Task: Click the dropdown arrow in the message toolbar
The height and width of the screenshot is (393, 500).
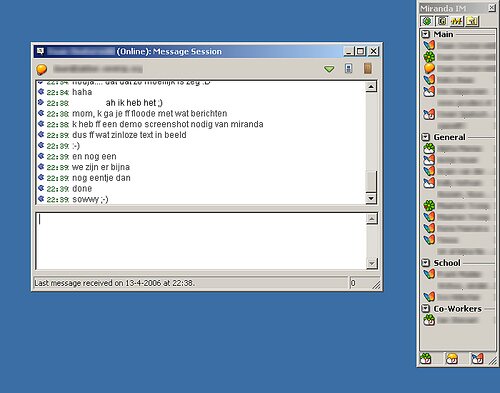Action: point(329,69)
